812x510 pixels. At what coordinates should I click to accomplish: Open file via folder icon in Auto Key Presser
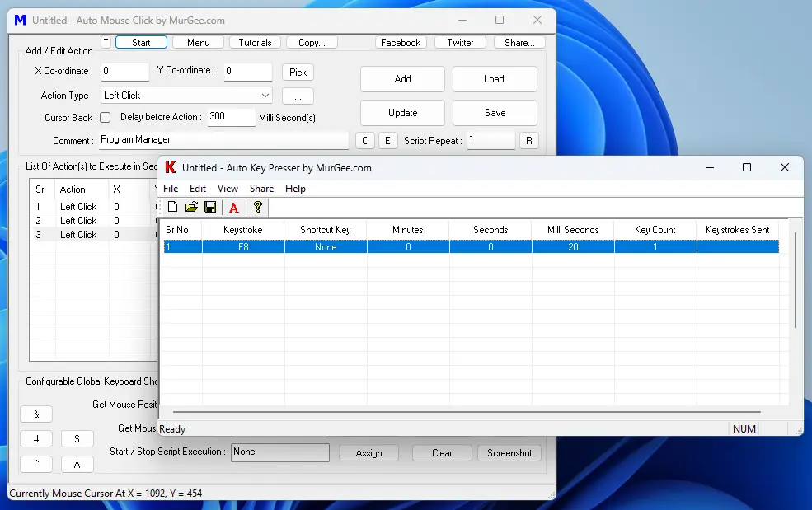click(191, 207)
